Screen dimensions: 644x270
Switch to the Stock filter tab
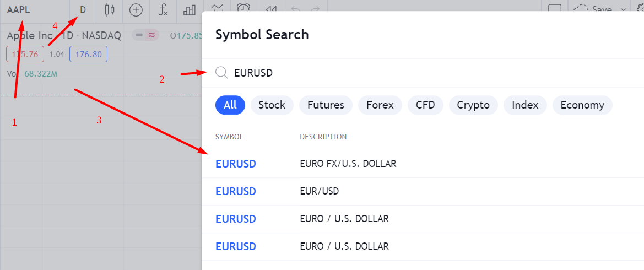pos(272,105)
